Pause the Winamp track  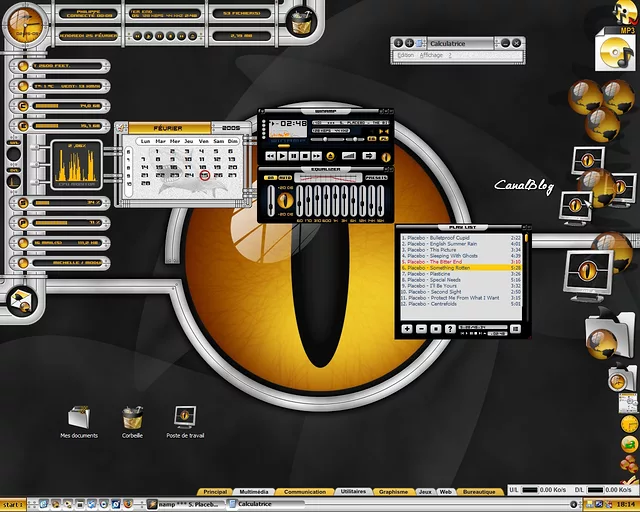coord(293,156)
